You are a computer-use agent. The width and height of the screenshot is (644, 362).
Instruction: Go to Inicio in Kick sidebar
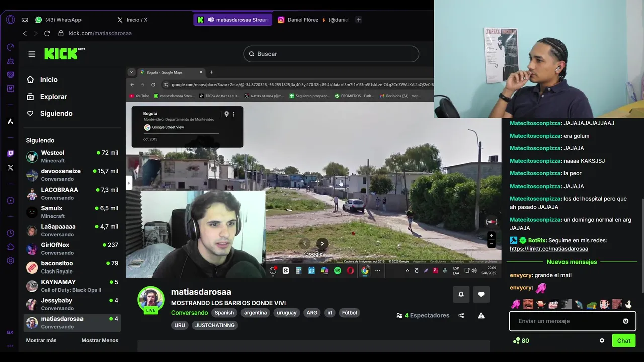tap(43, 80)
